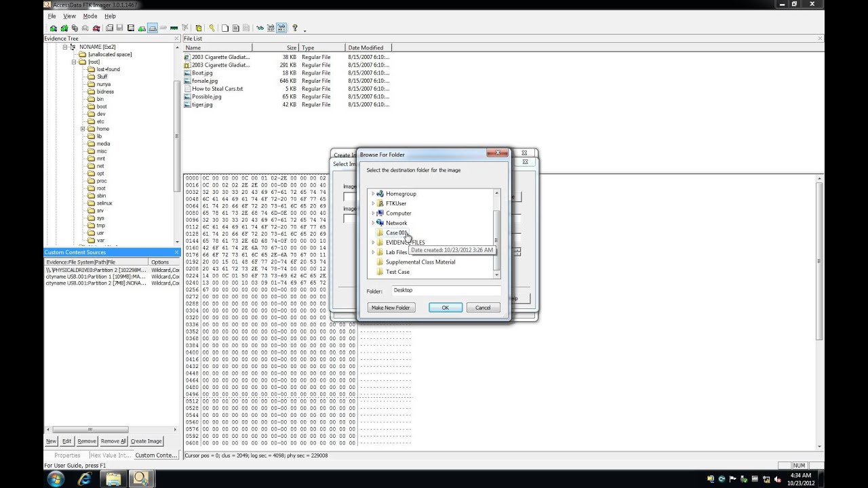
Task: Click the Create Image button
Action: [x=146, y=441]
